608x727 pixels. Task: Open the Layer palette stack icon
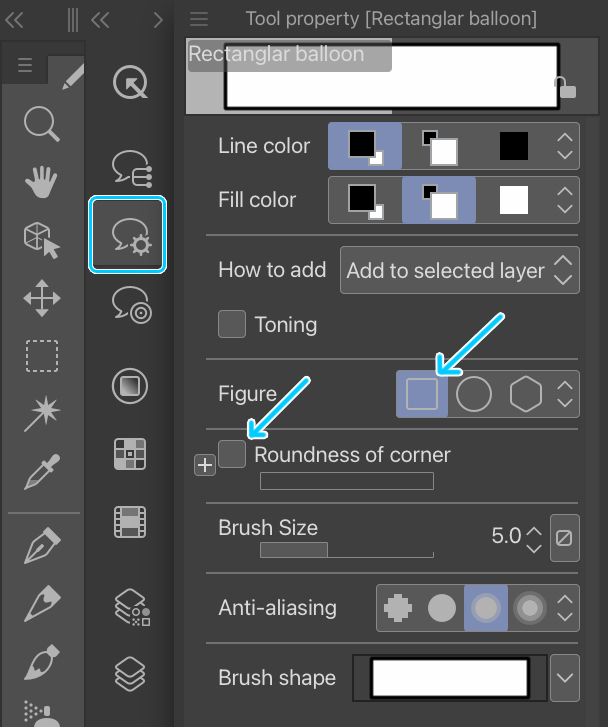[130, 673]
